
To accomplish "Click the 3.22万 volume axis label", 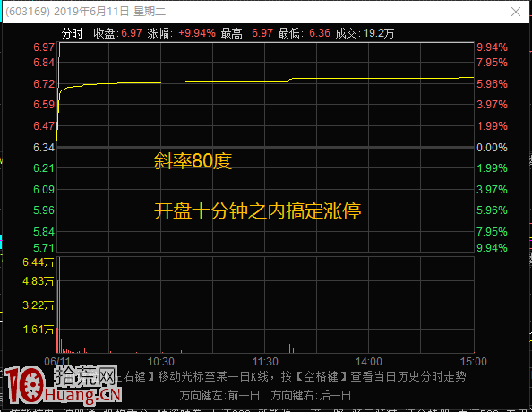I will [x=38, y=305].
